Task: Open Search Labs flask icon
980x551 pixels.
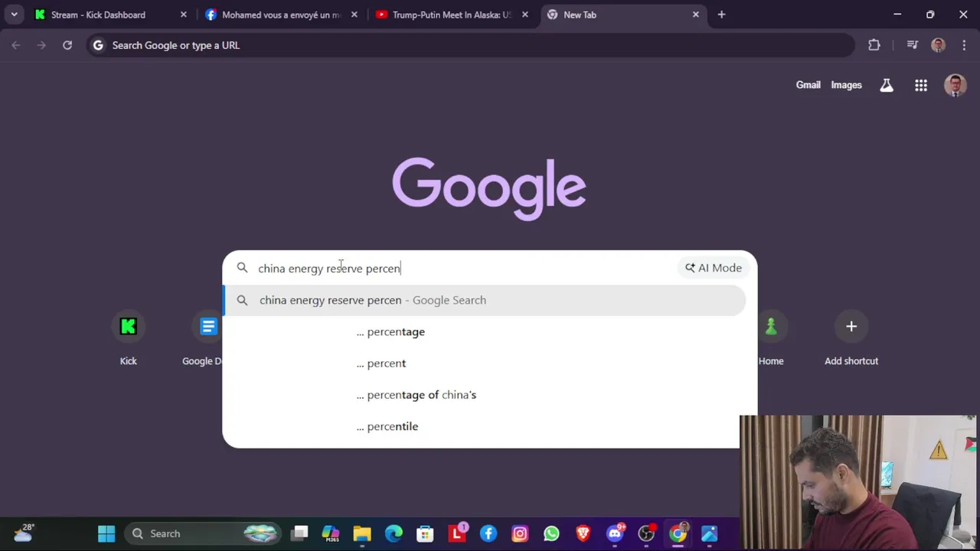Action: 887,85
